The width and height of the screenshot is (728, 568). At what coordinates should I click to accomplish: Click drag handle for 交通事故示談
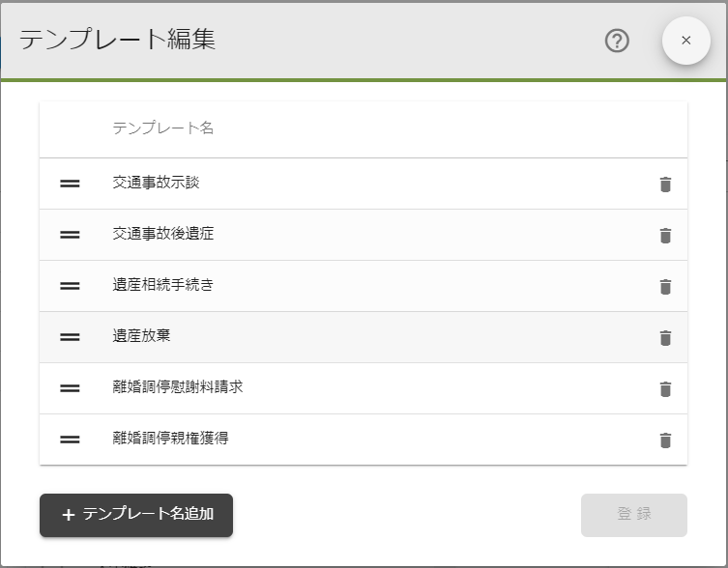pos(70,184)
